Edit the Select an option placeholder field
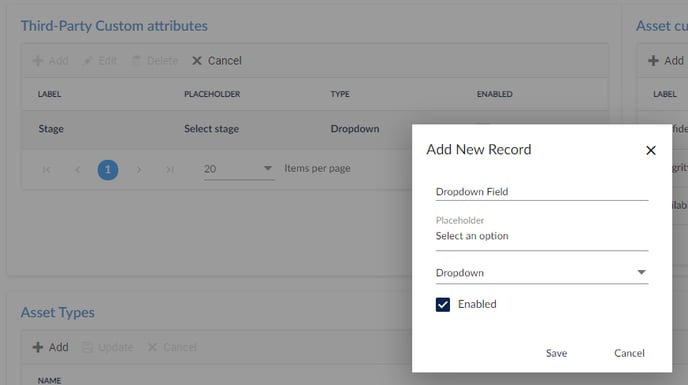The width and height of the screenshot is (688, 385). [541, 236]
